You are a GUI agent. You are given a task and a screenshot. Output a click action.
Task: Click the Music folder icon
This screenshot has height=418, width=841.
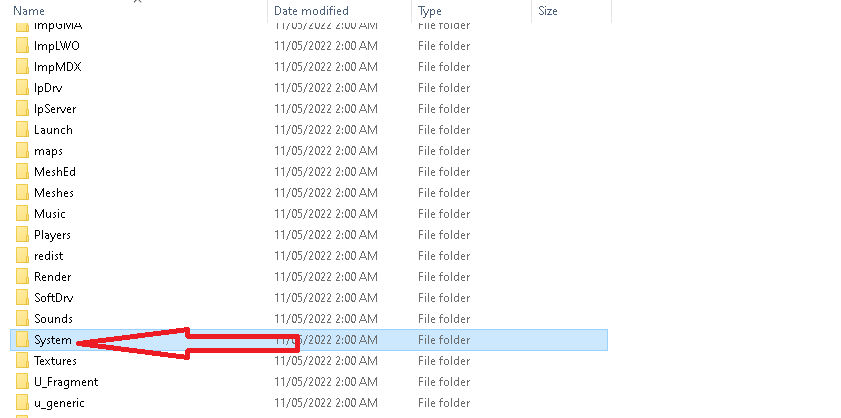pyautogui.click(x=23, y=214)
